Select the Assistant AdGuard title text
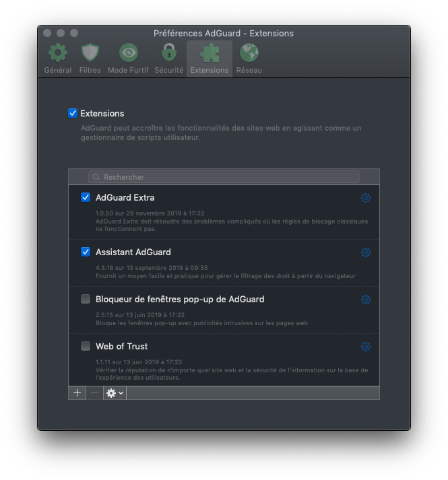Screen dimensions: 448x480 click(133, 252)
